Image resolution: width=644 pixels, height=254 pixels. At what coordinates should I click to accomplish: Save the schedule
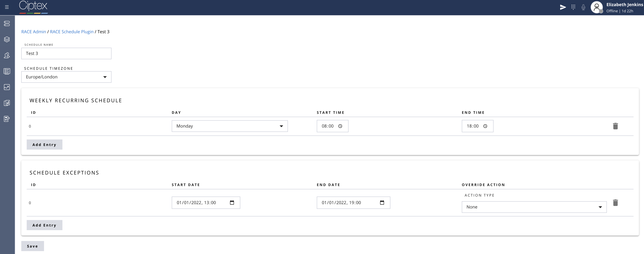tap(32, 246)
